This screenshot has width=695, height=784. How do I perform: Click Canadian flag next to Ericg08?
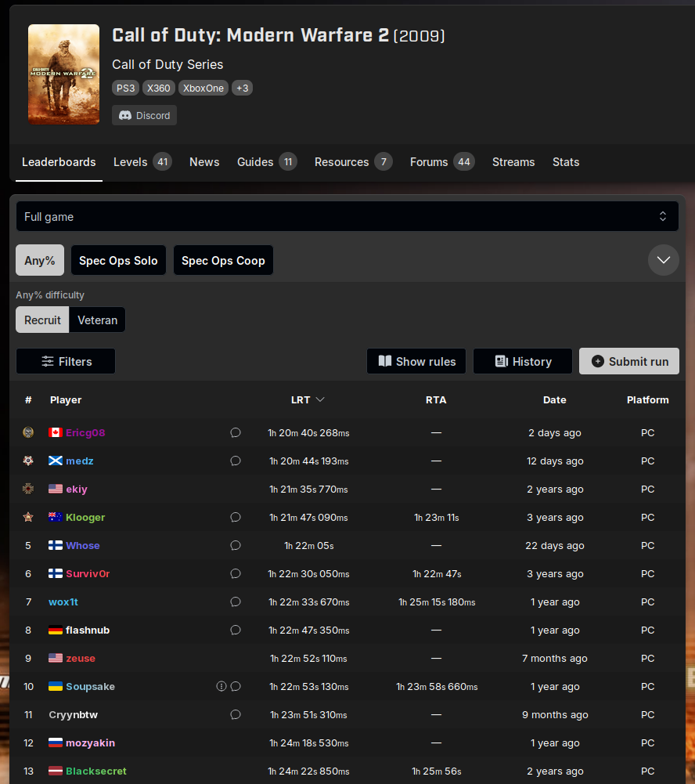pyautogui.click(x=56, y=432)
